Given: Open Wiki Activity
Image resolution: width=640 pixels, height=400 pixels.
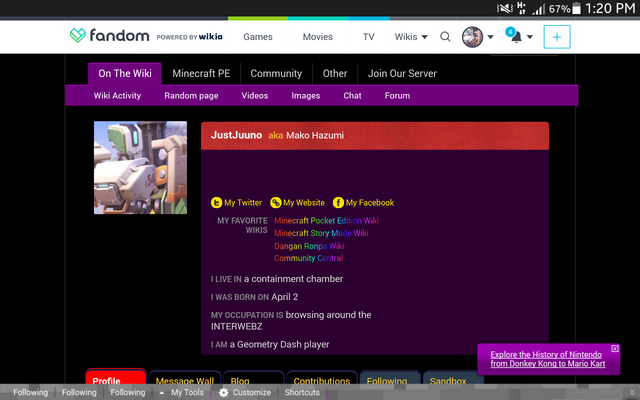Looking at the screenshot, I should pyautogui.click(x=117, y=96).
